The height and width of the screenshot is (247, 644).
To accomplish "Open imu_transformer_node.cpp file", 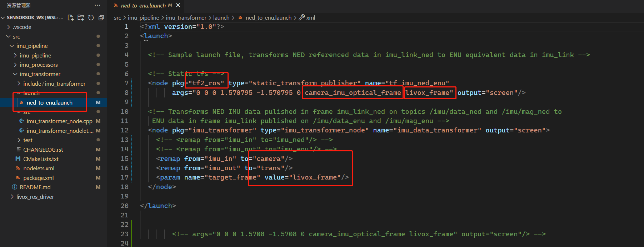I will pos(59,121).
